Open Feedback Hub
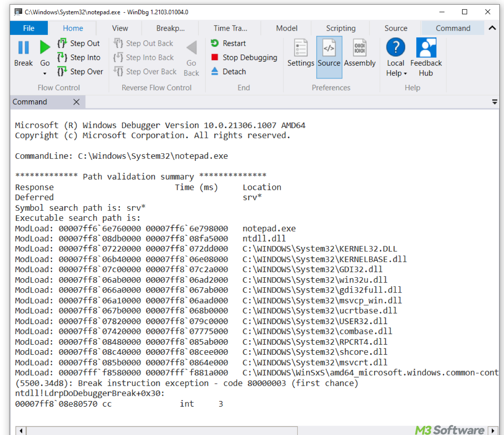504x435 pixels. [426, 57]
